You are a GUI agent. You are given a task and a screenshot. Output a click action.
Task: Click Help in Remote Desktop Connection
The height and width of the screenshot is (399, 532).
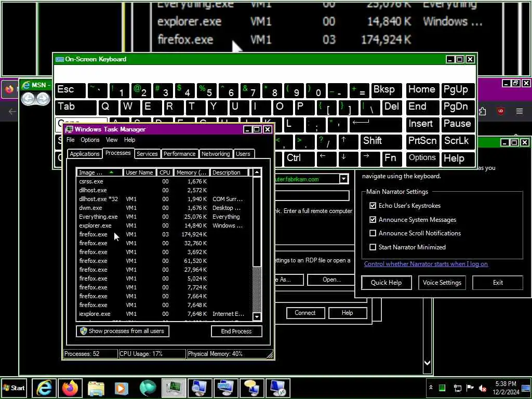pos(348,313)
